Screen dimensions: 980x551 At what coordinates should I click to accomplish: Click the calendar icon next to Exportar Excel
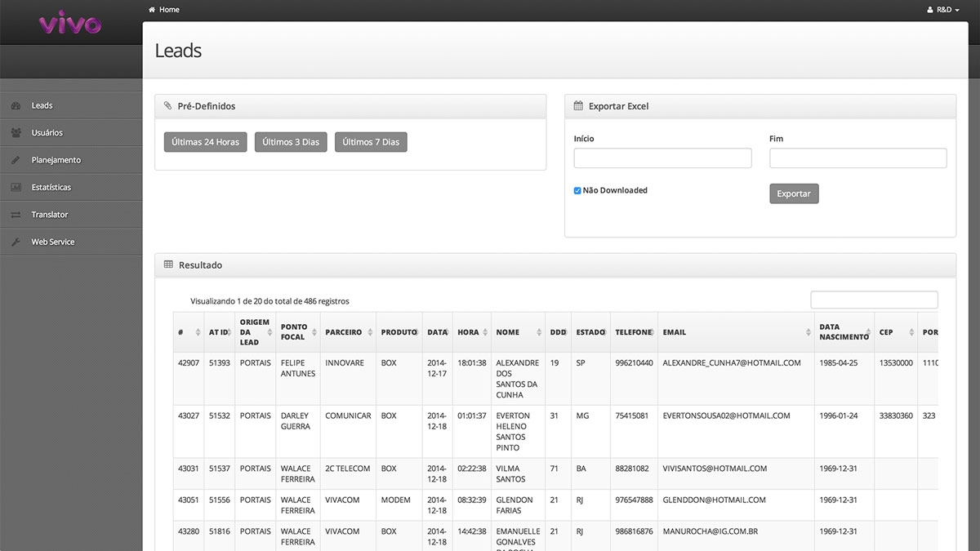coord(578,106)
